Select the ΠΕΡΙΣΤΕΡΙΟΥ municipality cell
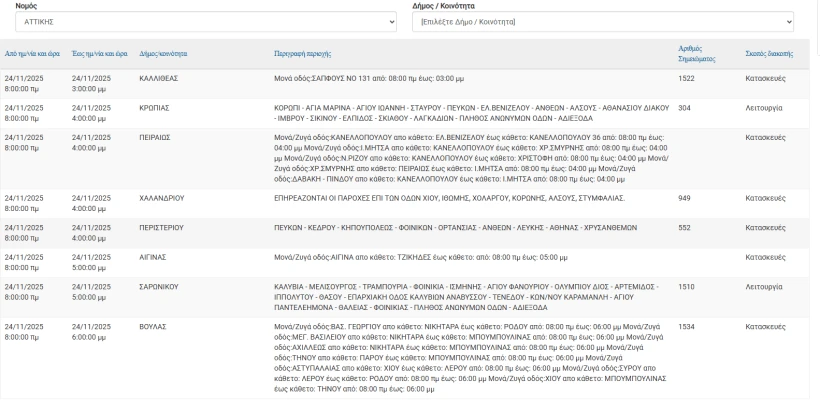Screen dimensions: 820x408 (162, 228)
